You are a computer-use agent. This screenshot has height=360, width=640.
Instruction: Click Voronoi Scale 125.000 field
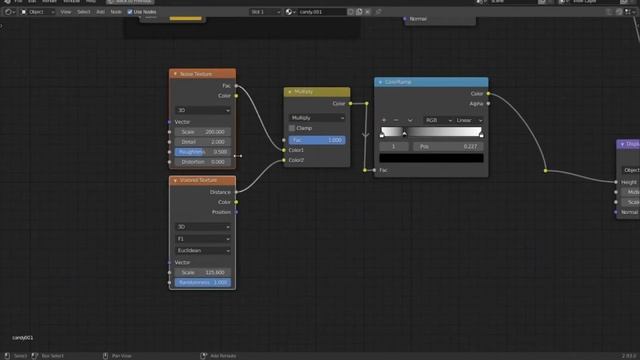[203, 272]
